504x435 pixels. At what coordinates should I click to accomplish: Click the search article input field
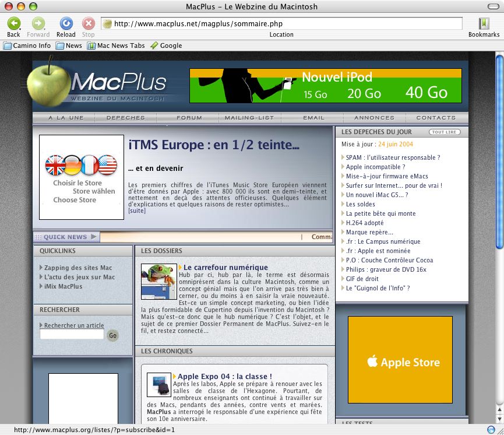(x=72, y=335)
